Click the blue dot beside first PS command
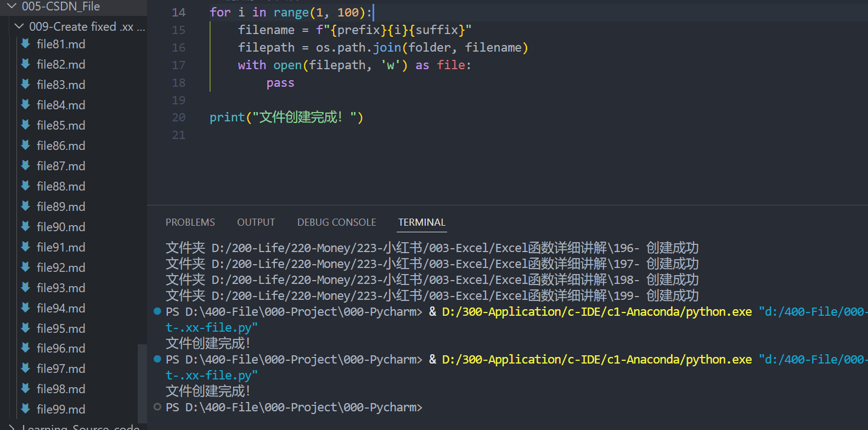868x430 pixels. pos(157,311)
